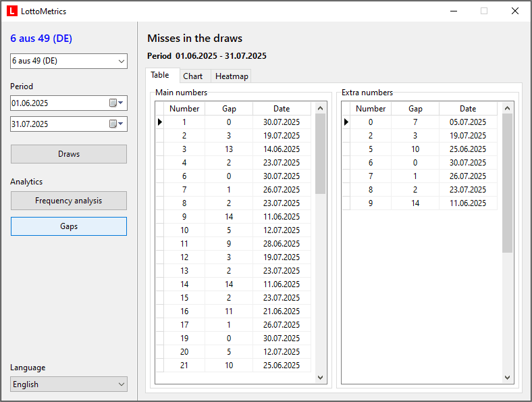The image size is (532, 402).
Task: Sort Extra numbers by Gap column header
Action: point(415,109)
